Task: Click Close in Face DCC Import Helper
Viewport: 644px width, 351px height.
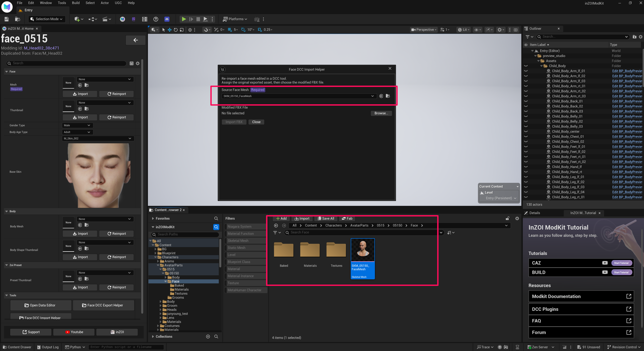Action: click(x=256, y=122)
